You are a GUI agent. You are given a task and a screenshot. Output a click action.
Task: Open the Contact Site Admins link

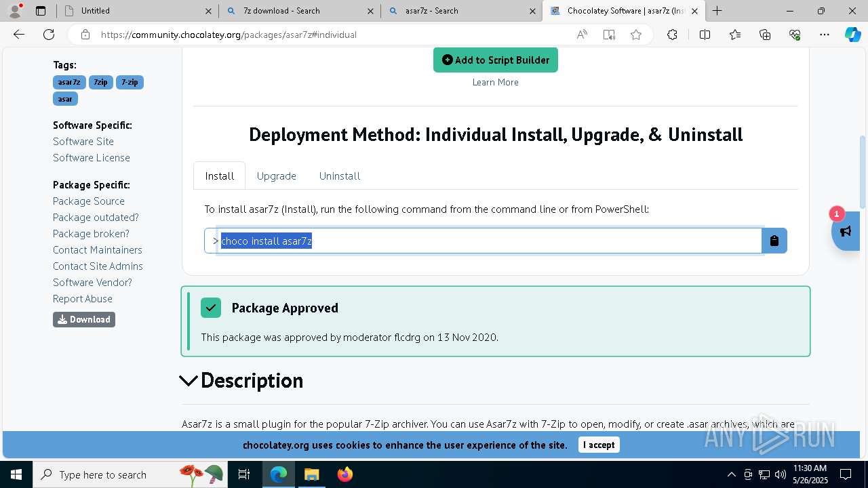(98, 266)
